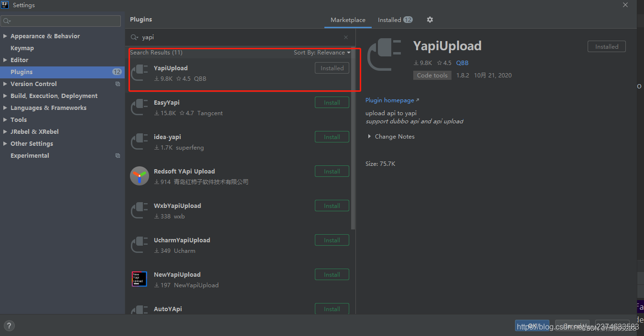Open the help question mark button

pos(9,326)
